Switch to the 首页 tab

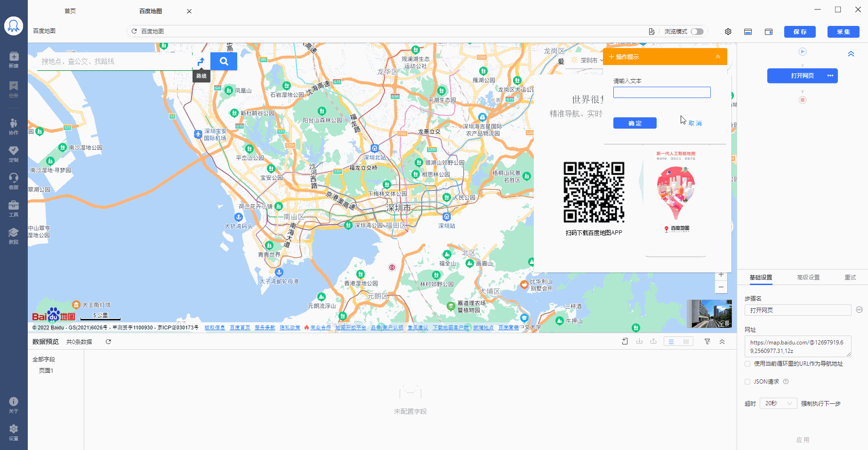[70, 11]
